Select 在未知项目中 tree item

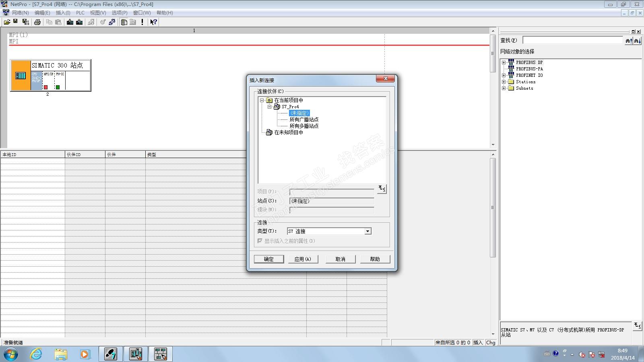point(289,132)
